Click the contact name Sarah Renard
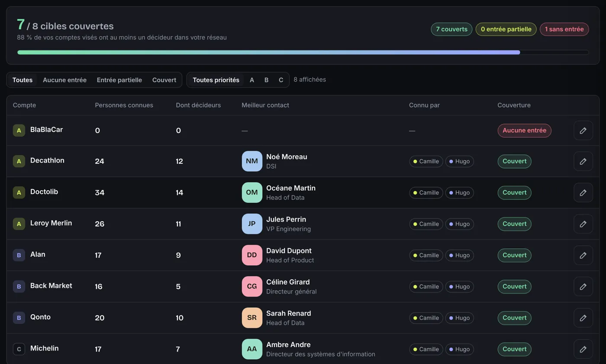This screenshot has height=364, width=606. click(x=288, y=313)
